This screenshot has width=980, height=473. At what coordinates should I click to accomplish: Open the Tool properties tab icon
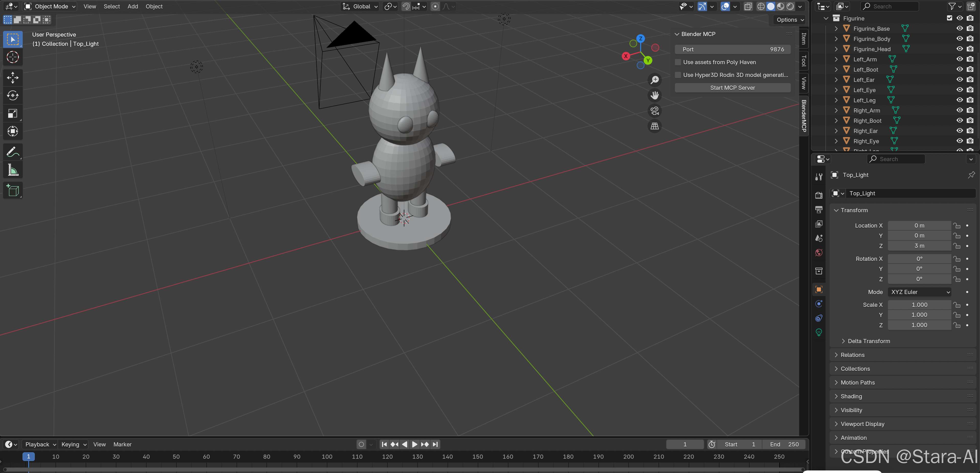pyautogui.click(x=819, y=176)
